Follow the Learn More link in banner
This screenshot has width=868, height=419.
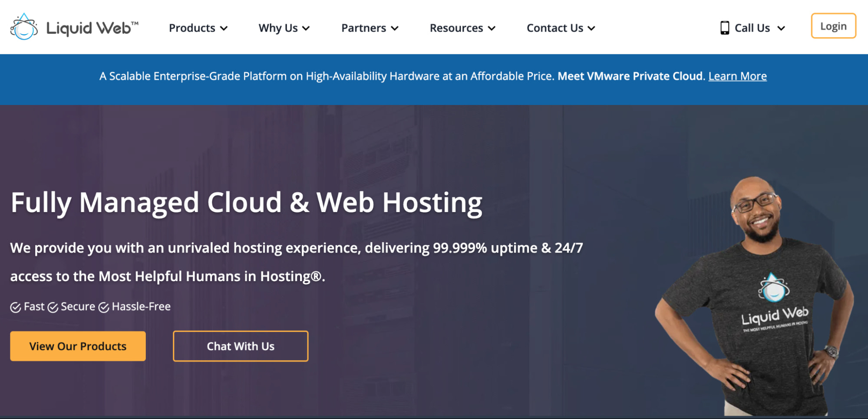tap(737, 76)
